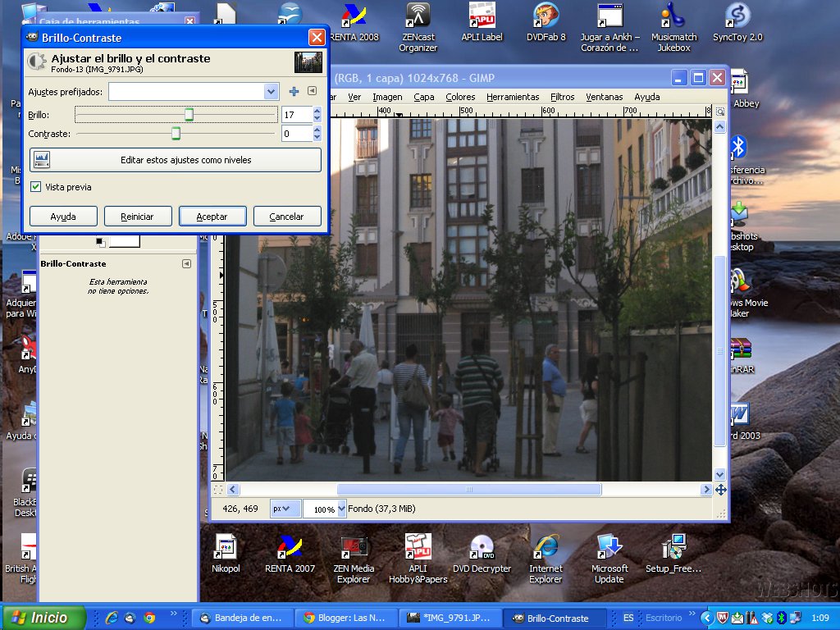Open Microsoft Update desktop icon

point(609,559)
